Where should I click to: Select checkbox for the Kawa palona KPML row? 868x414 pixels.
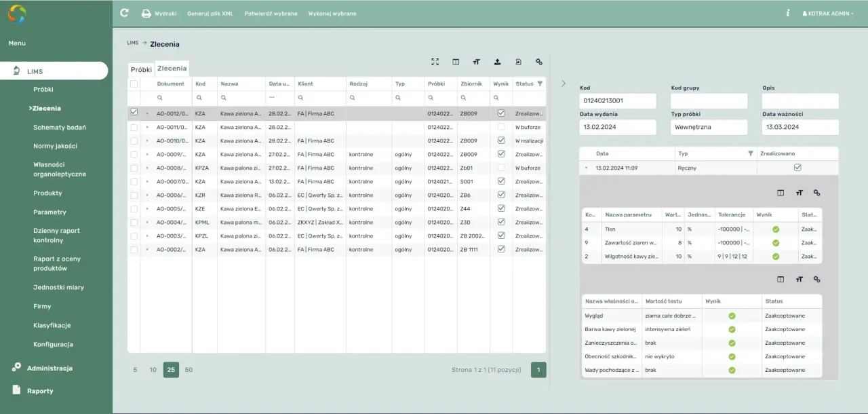(x=134, y=223)
